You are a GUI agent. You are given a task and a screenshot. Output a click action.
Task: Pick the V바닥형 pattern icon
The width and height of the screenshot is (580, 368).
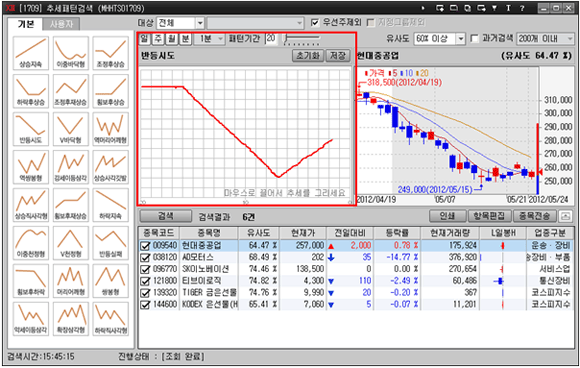pos(71,129)
